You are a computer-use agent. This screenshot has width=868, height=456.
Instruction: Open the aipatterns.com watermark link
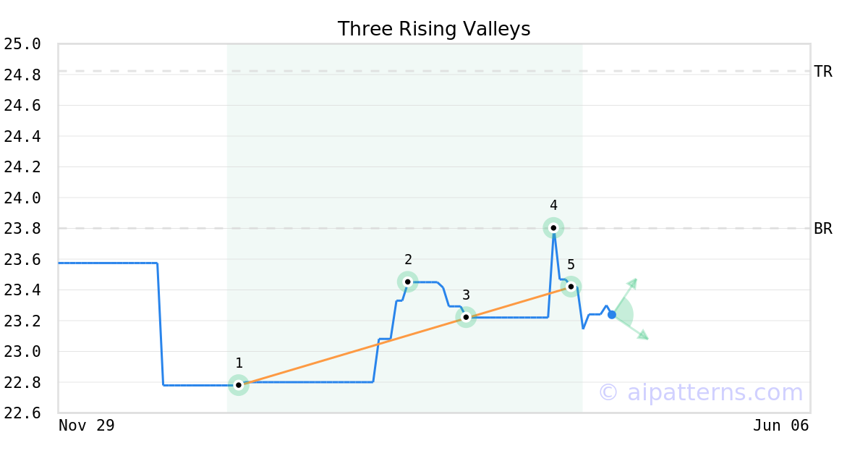[x=700, y=392]
